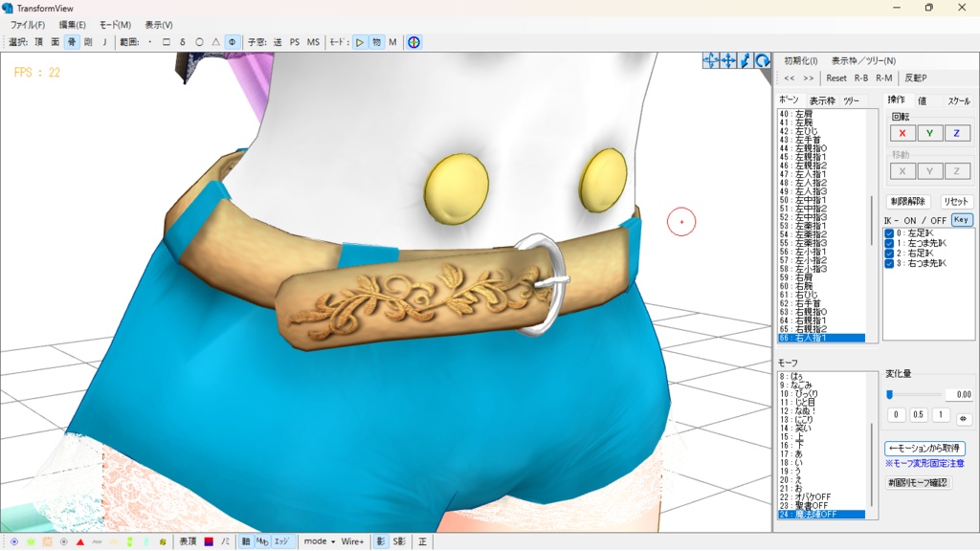Click the << previous button
Screen dimensions: 980x551
pyautogui.click(x=790, y=78)
